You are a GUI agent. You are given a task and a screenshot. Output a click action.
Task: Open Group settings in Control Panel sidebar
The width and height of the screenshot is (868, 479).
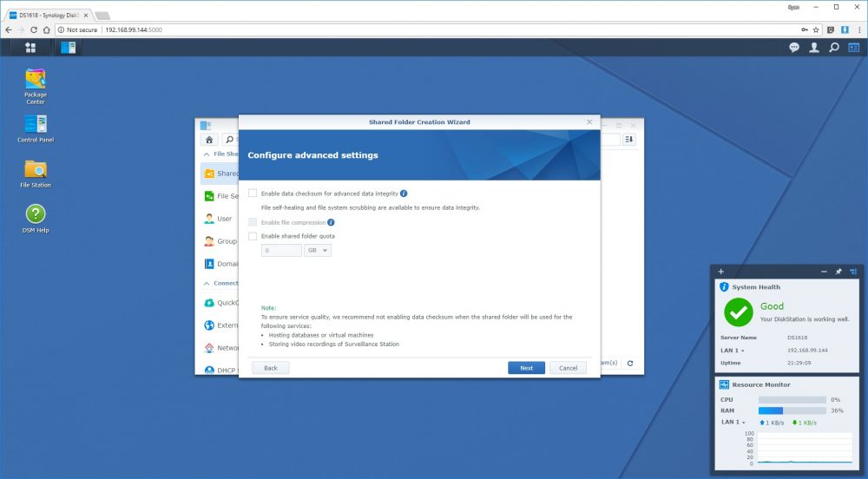click(220, 242)
